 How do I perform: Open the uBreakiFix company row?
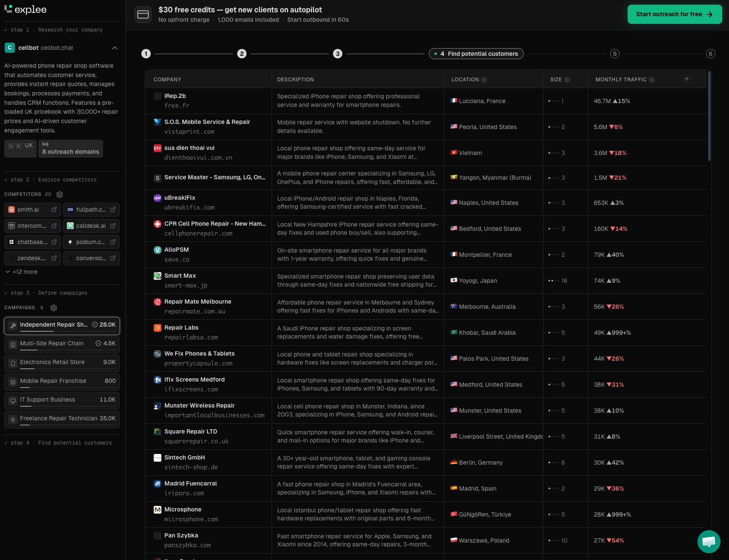coord(426,203)
